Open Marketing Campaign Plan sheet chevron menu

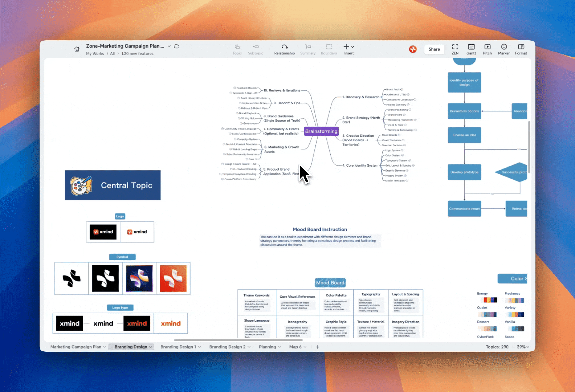(105, 347)
